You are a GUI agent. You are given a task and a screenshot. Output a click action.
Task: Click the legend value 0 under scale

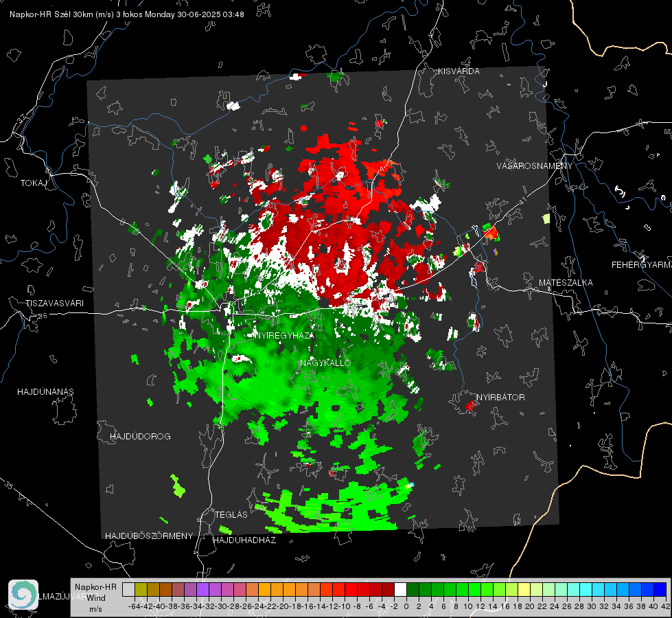(x=406, y=606)
